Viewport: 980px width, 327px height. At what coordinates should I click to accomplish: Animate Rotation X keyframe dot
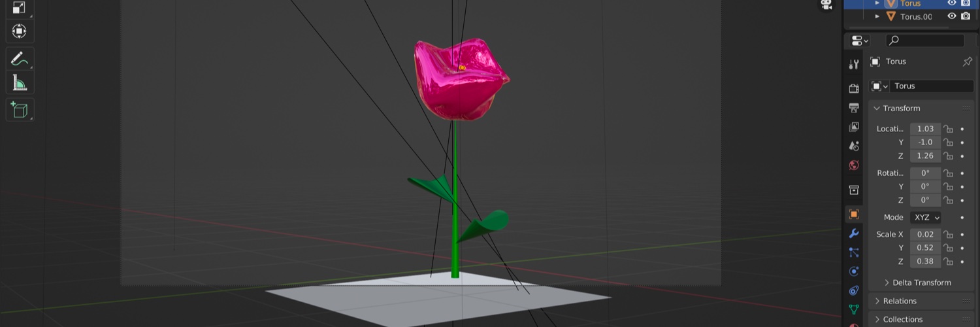tap(962, 173)
